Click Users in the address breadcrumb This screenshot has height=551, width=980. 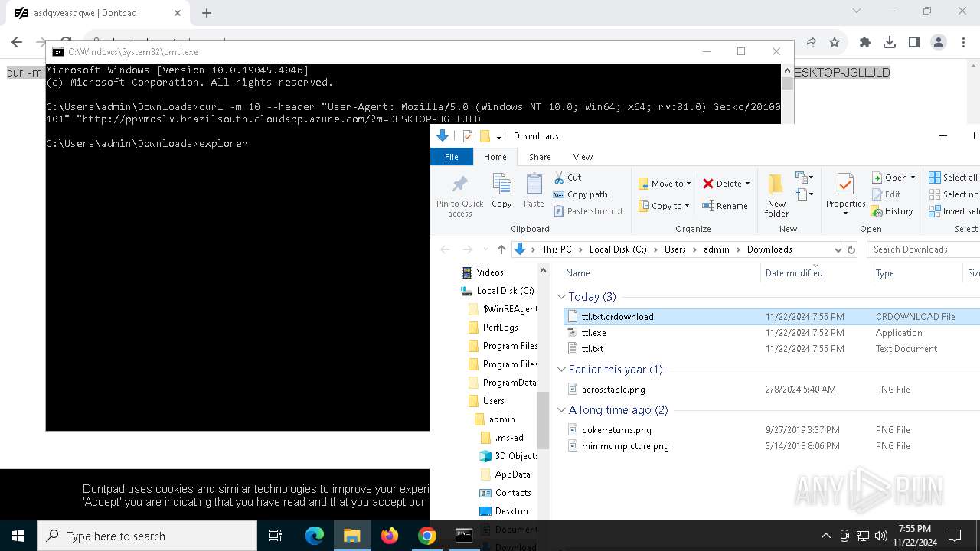[x=675, y=249]
